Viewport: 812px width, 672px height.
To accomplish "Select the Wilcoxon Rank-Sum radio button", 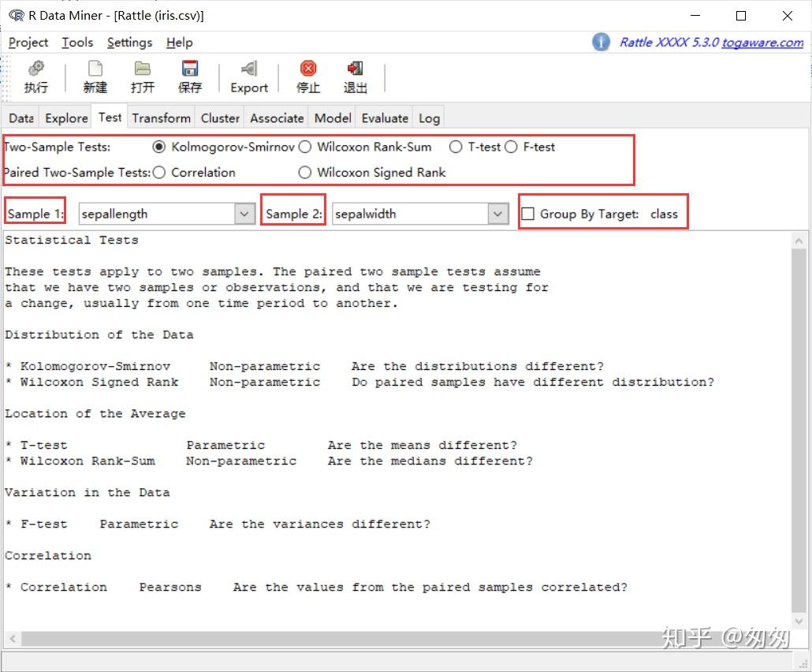I will click(305, 147).
